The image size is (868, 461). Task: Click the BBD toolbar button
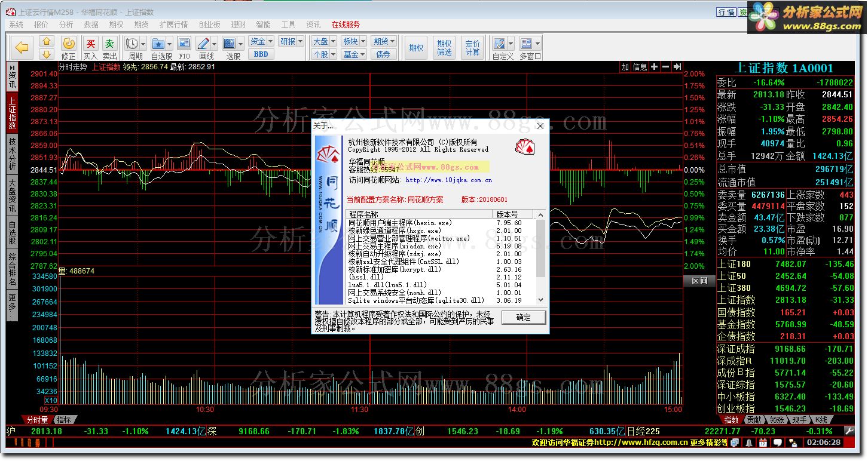(x=261, y=54)
